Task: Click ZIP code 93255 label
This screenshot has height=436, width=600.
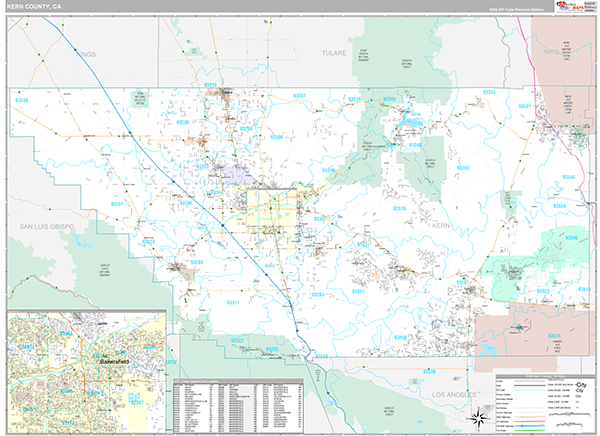Action: click(x=489, y=92)
